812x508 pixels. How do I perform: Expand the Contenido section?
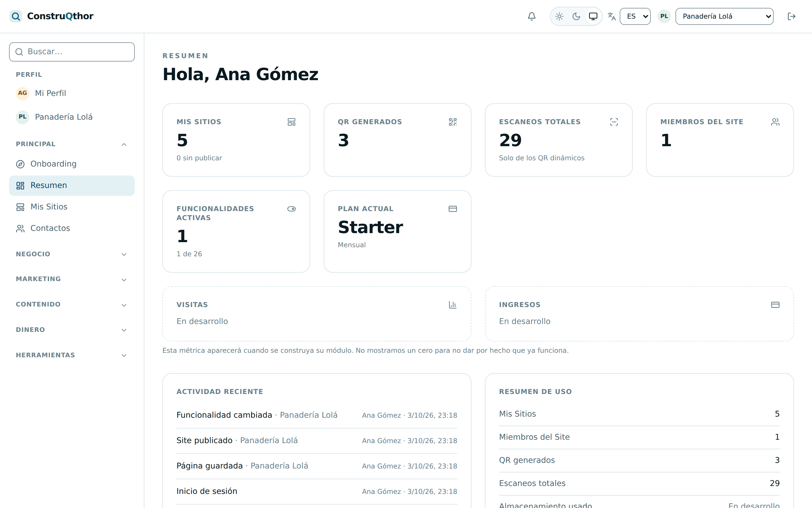[72, 305]
